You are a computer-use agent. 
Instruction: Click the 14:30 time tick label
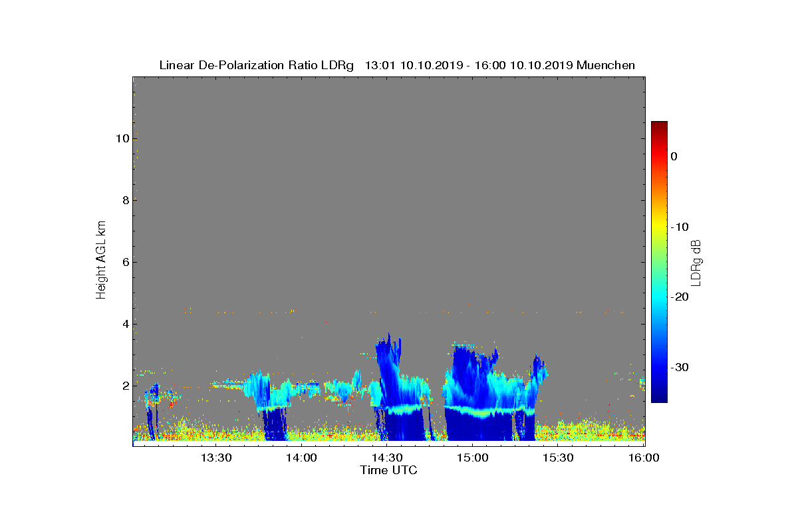click(x=388, y=458)
